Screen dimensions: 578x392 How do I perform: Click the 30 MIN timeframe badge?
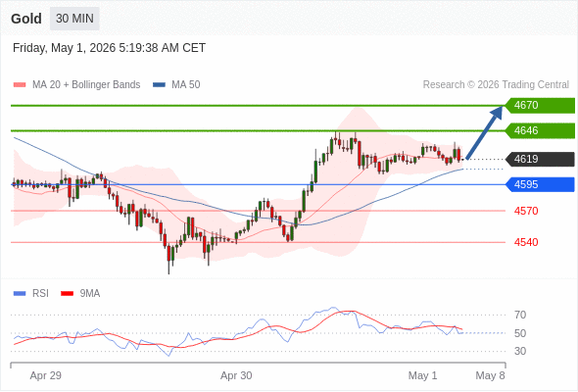click(x=74, y=19)
